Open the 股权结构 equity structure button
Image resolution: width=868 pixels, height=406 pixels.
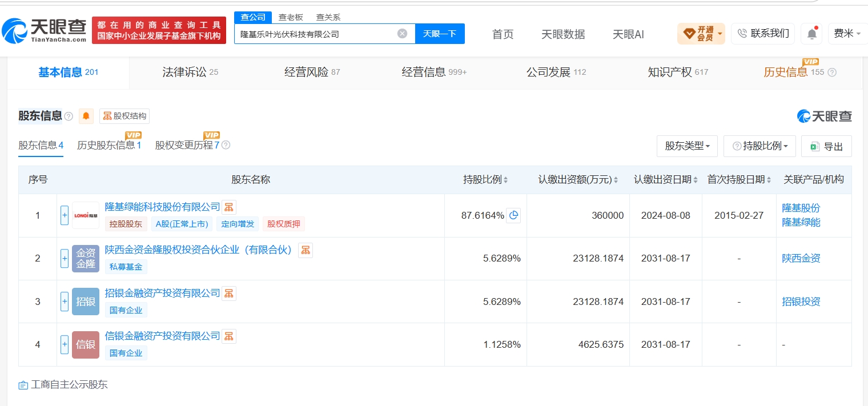[x=124, y=116]
